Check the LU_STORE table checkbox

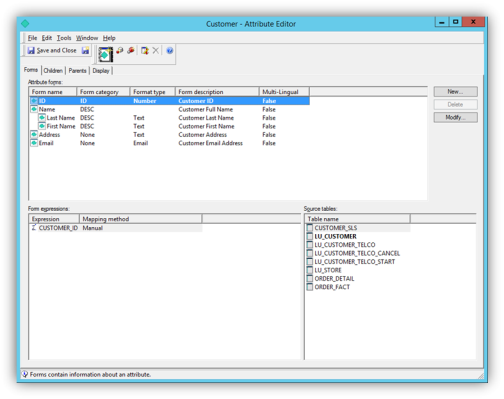click(x=310, y=270)
